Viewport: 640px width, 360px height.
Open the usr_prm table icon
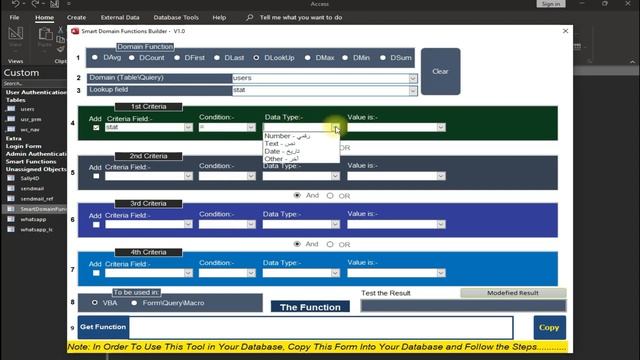point(11,119)
